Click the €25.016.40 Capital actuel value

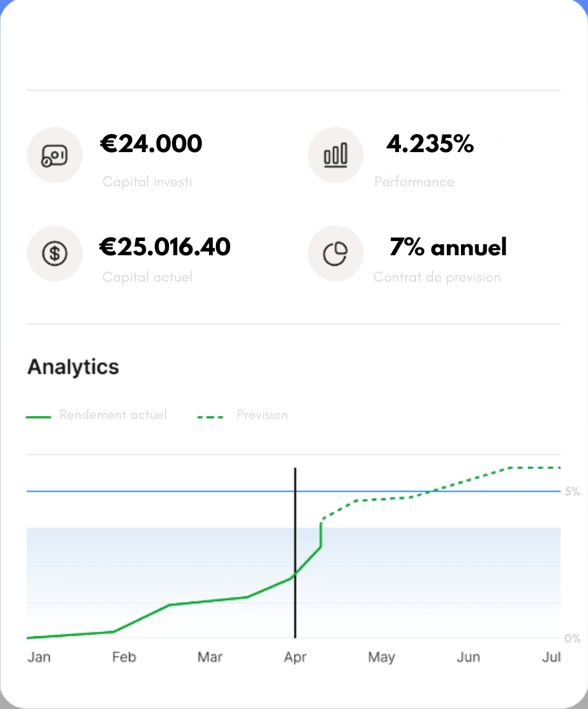click(x=166, y=246)
